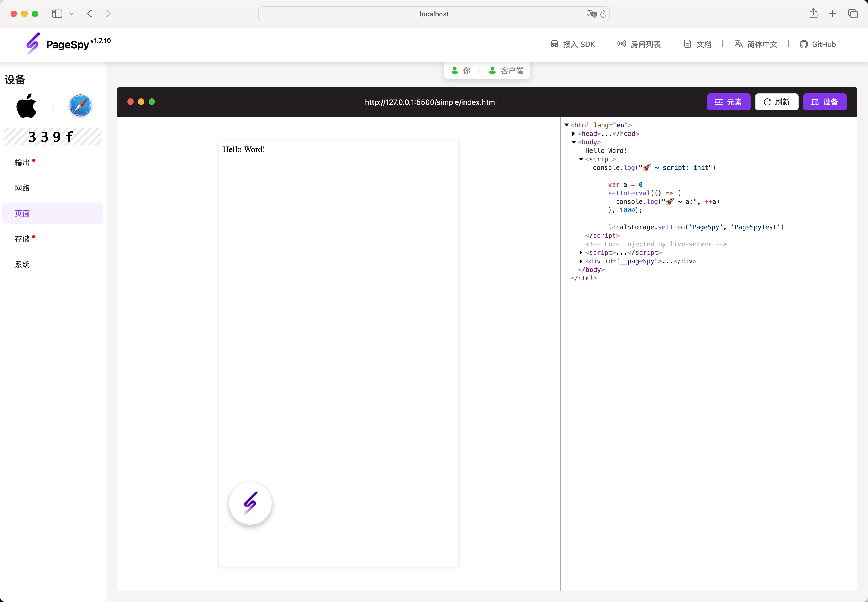
Task: Click the Safari share icon
Action: [x=813, y=13]
